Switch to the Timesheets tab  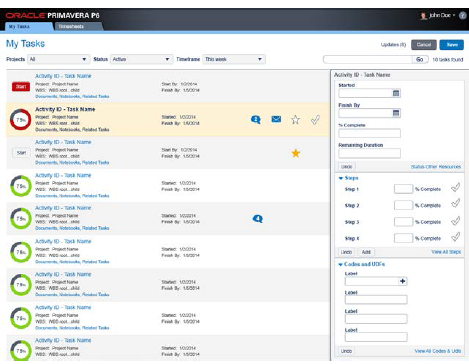[78, 26]
